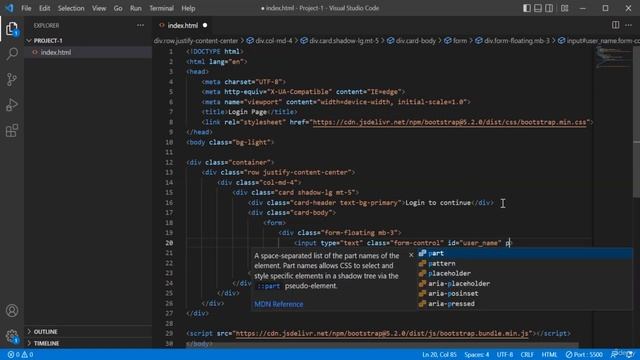This screenshot has height=360, width=640.
Task: Open the Explorer view in activity bar
Action: coord(12,29)
